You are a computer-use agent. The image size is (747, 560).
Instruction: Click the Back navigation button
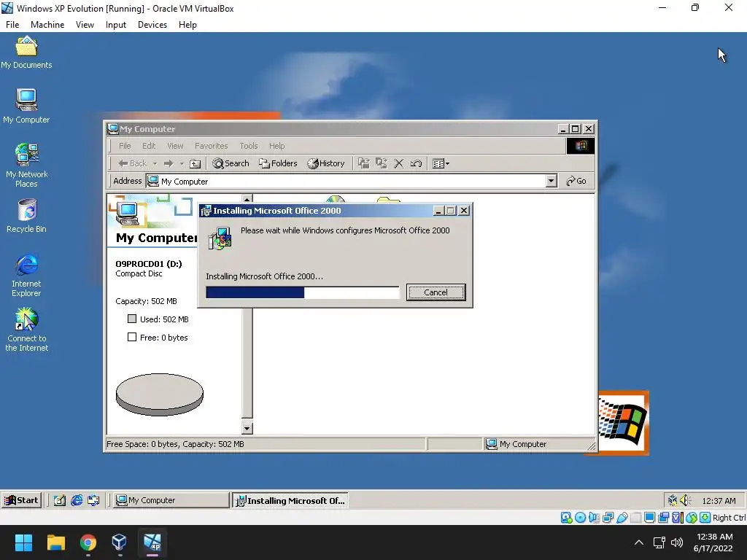(x=133, y=163)
